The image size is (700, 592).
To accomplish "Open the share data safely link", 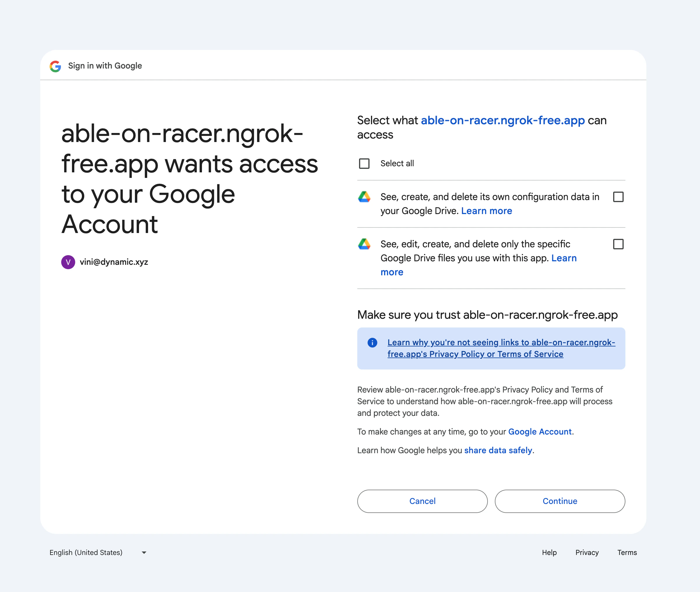I will pyautogui.click(x=498, y=450).
